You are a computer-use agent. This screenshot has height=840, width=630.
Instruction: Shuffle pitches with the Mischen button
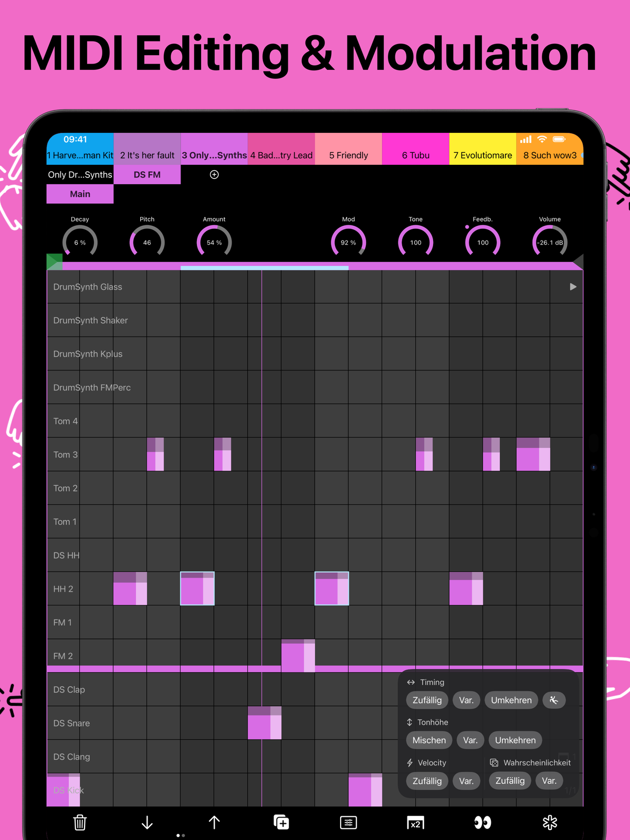tap(429, 740)
